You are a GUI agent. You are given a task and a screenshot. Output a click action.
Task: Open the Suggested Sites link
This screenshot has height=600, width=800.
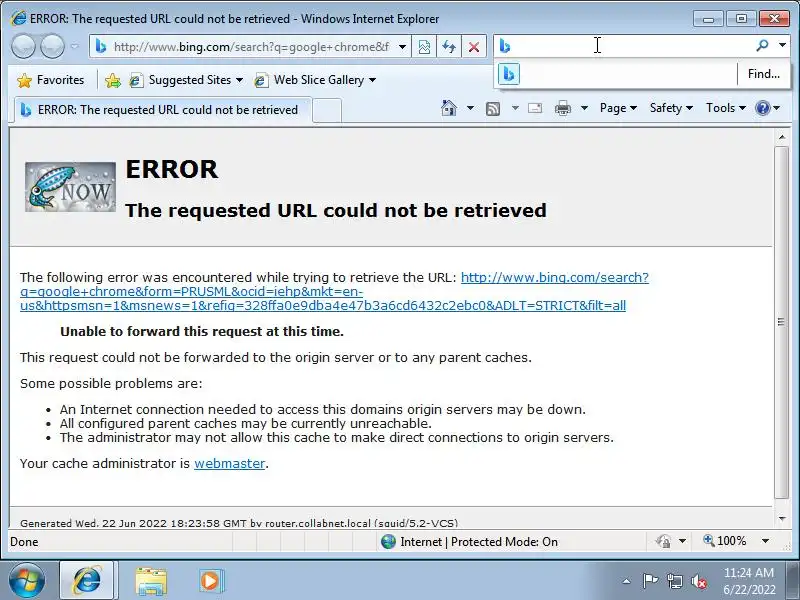point(181,80)
